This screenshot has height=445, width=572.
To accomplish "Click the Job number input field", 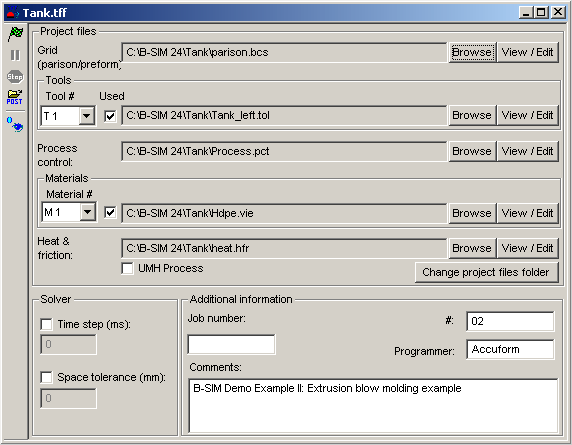I will click(231, 344).
